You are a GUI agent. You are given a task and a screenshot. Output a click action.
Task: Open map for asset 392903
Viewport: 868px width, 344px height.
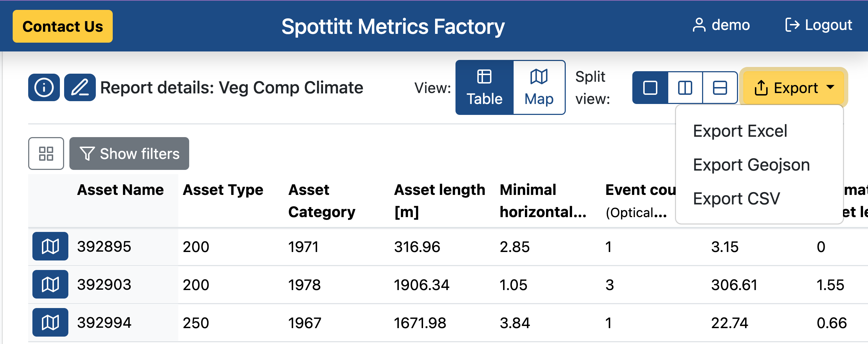[50, 284]
